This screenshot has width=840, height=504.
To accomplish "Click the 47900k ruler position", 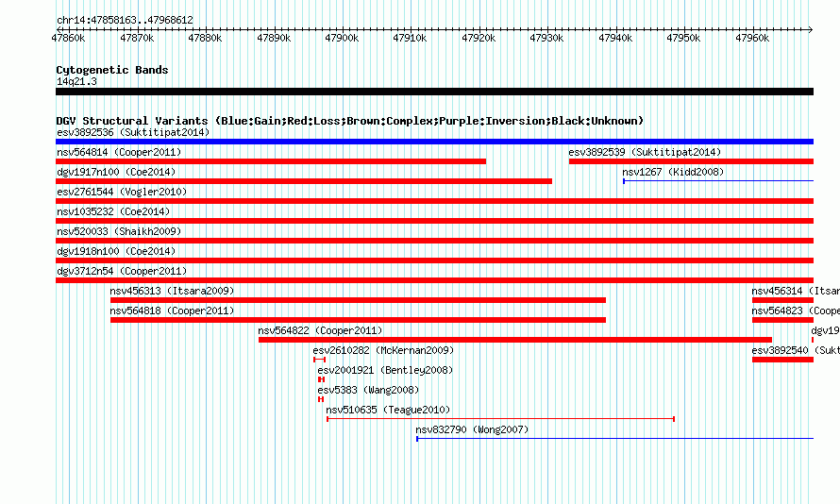I will coord(342,38).
